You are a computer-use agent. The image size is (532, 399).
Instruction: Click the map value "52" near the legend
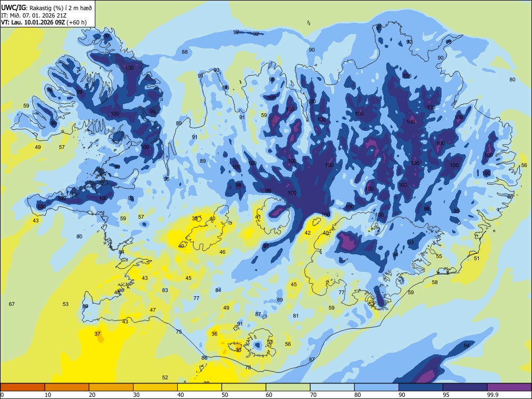165,377
